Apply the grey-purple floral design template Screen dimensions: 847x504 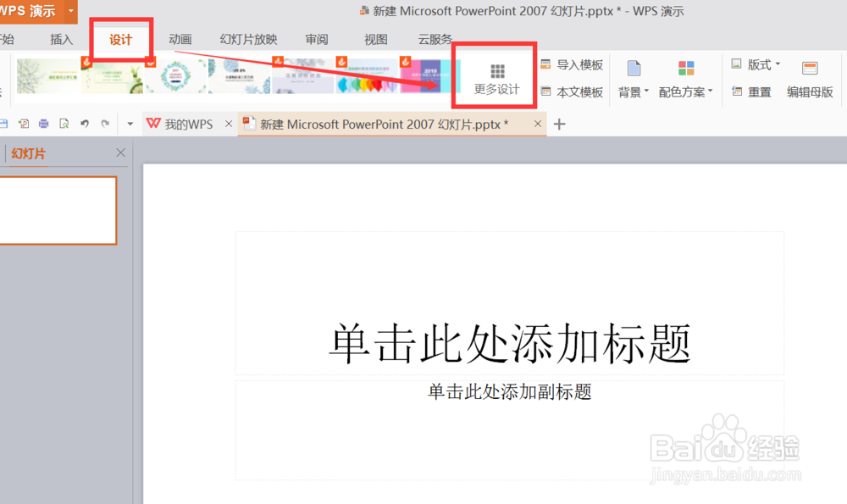(303, 75)
